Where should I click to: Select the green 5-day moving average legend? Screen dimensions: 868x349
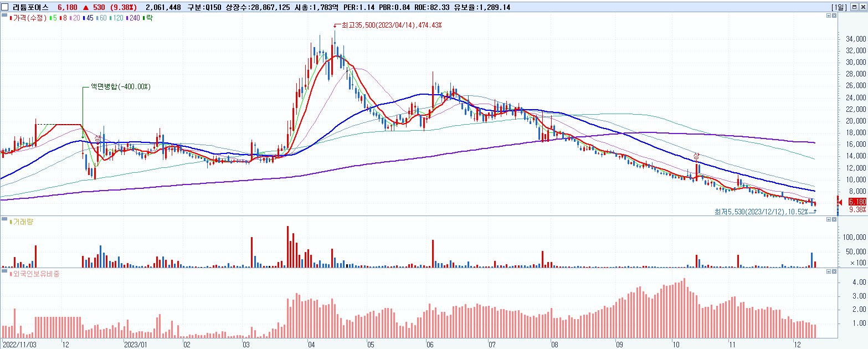(54, 18)
